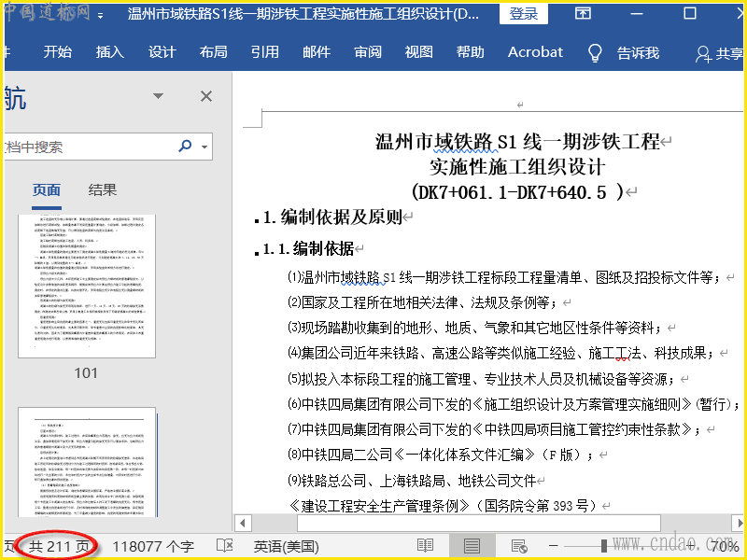Open the 审阅 ribbon tab
Viewport: 747px width, 560px height.
(368, 52)
